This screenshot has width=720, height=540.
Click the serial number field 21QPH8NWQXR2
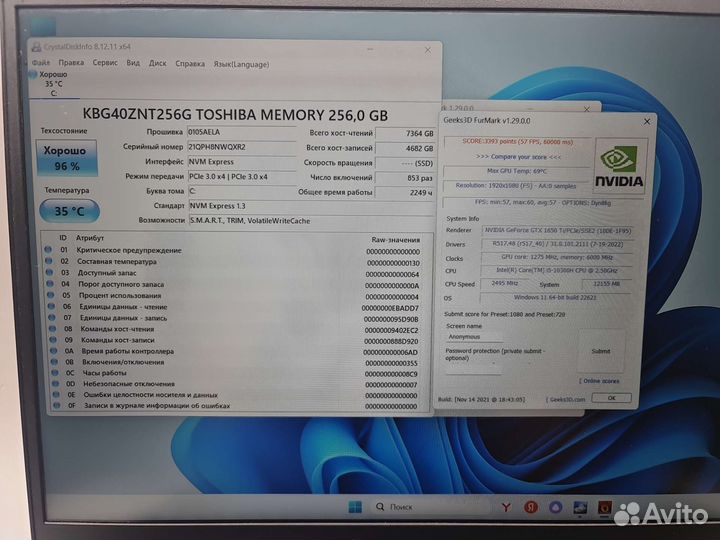click(x=241, y=147)
